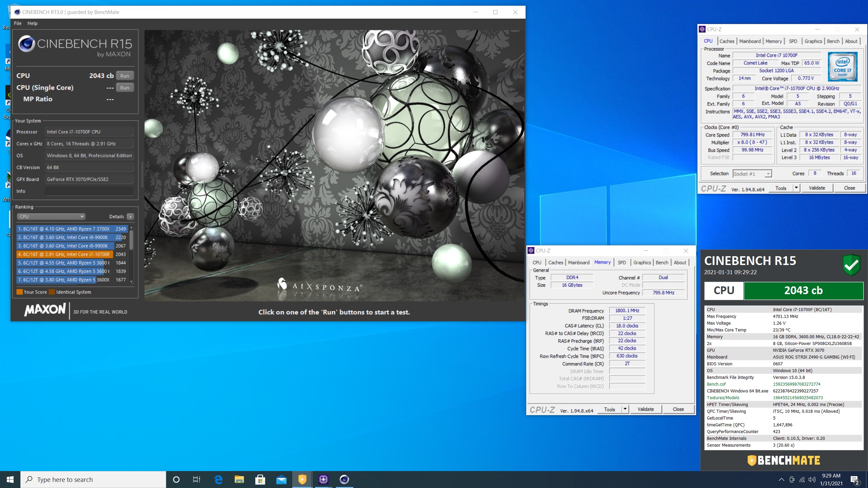Click Validate in the Memory CPU-Z window

(x=646, y=409)
